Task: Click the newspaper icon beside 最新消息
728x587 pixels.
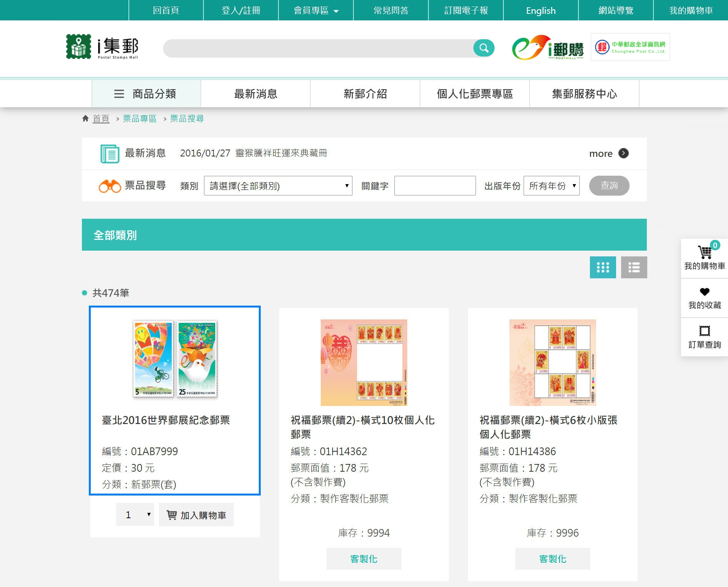Action: 109,153
